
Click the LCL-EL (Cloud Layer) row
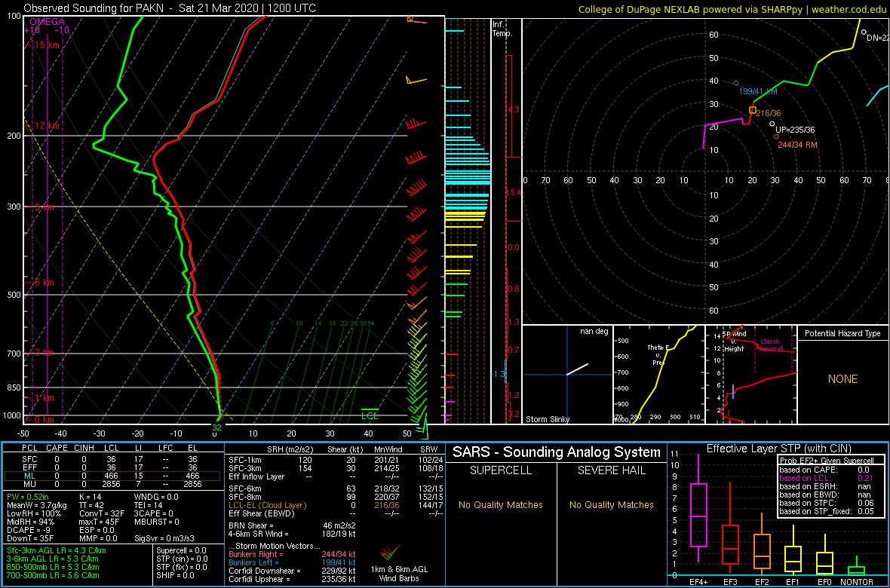pos(336,505)
